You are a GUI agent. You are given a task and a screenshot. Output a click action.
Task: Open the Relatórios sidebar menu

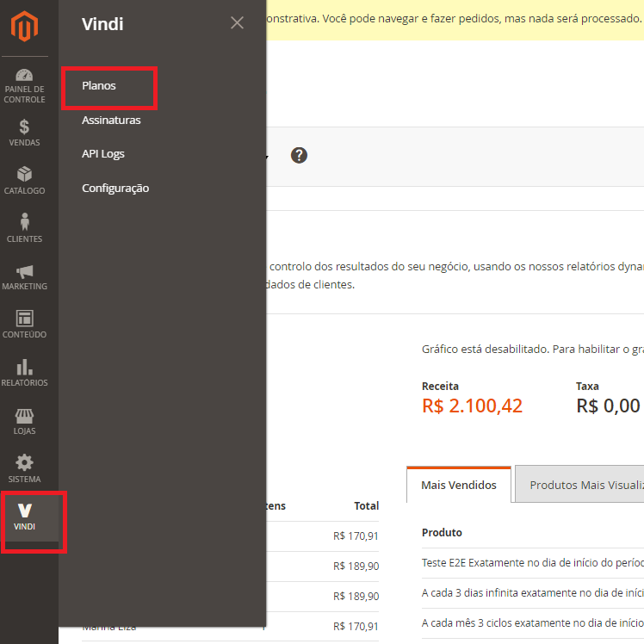24,373
